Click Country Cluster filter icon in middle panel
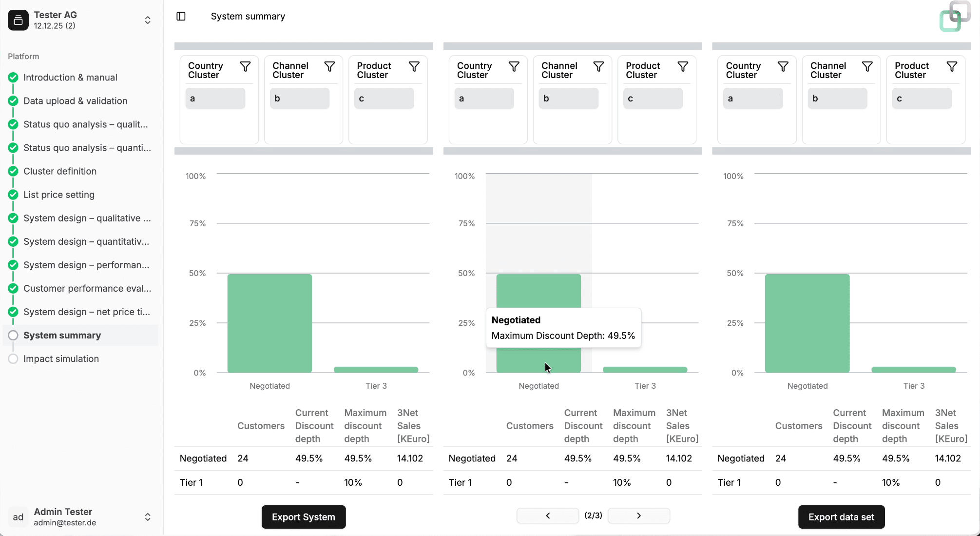980x536 pixels. pos(514,66)
